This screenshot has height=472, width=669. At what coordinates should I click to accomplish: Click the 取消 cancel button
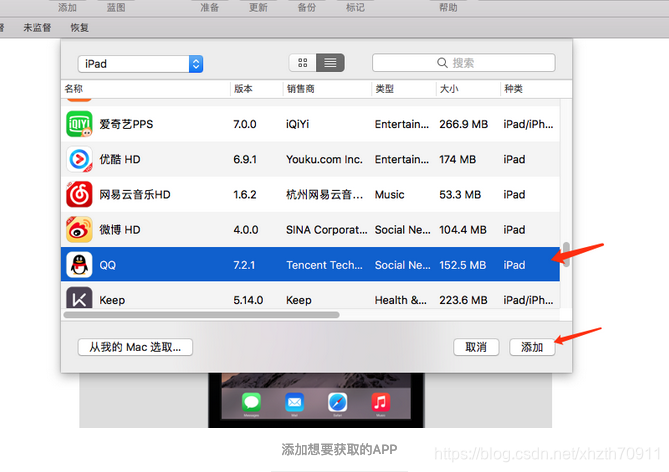click(x=476, y=347)
